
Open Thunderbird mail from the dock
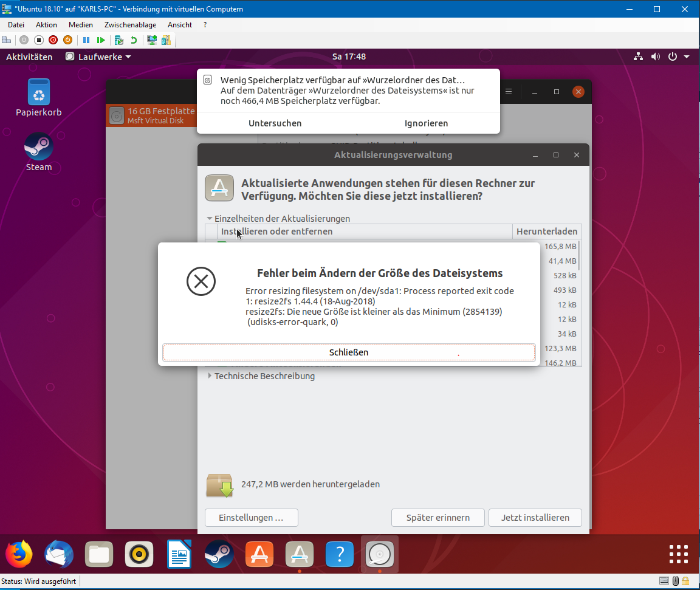pos(59,554)
